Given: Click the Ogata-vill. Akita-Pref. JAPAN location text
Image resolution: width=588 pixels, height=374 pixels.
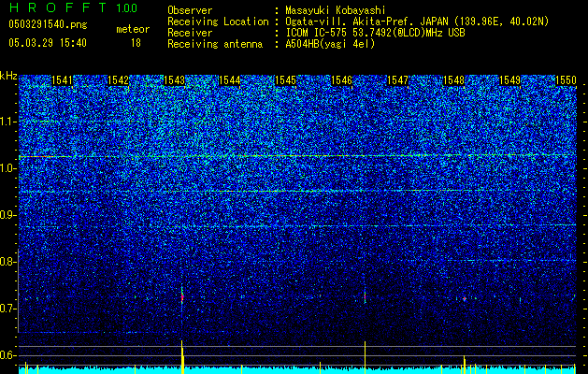Looking at the screenshot, I should (x=417, y=22).
